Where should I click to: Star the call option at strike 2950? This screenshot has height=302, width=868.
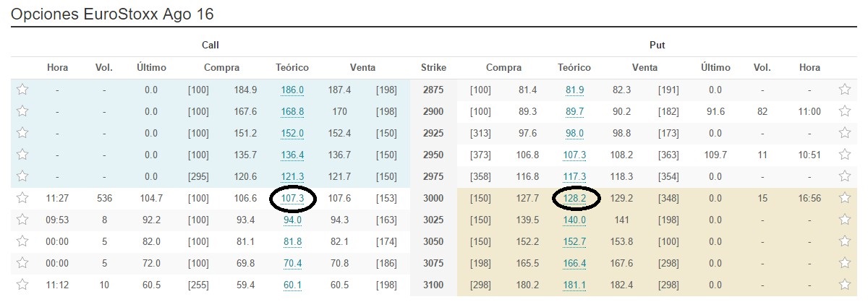pyautogui.click(x=22, y=155)
